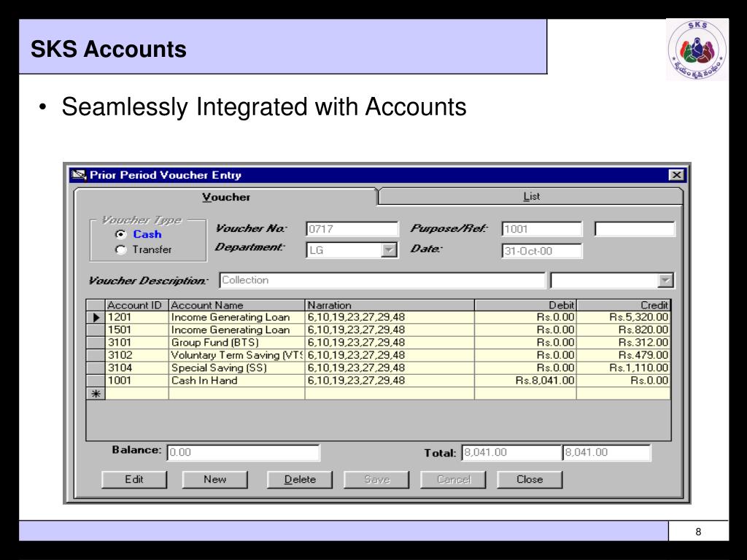Click the Save button
Screen dimensions: 747x560
tap(376, 480)
